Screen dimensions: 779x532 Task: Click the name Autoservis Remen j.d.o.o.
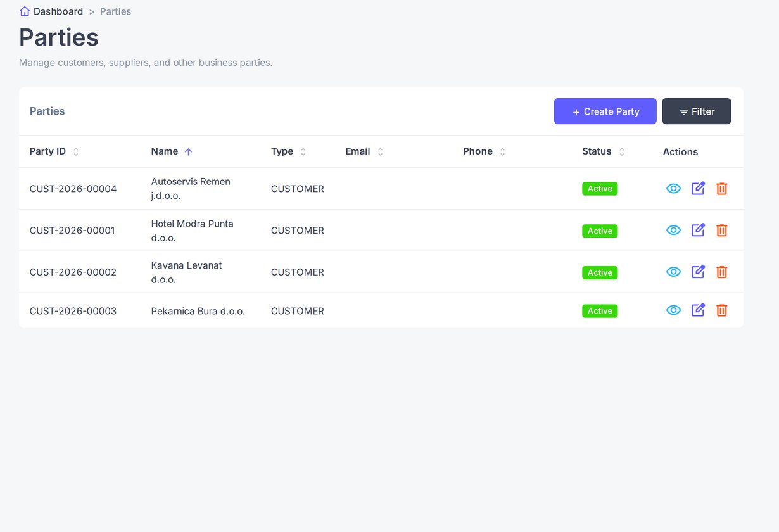point(191,189)
